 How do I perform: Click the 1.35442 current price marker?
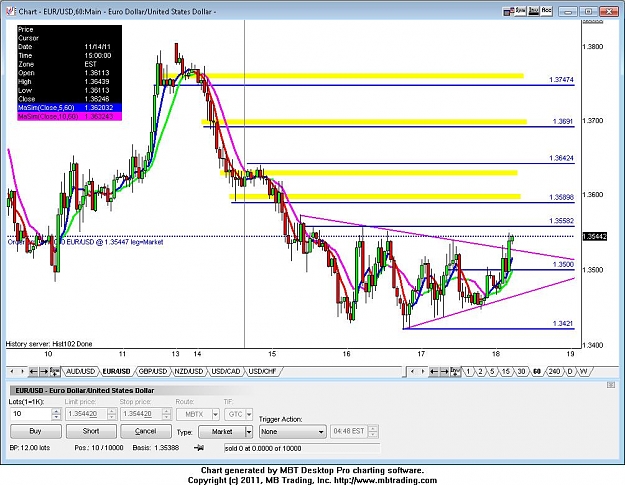pyautogui.click(x=594, y=237)
